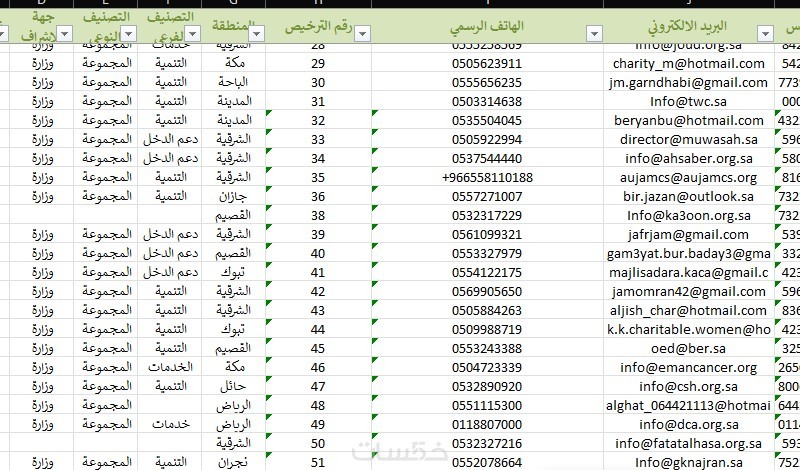Image resolution: width=800 pixels, height=470 pixels.
Task: Select email cell info@emancancer.org
Action: (689, 367)
